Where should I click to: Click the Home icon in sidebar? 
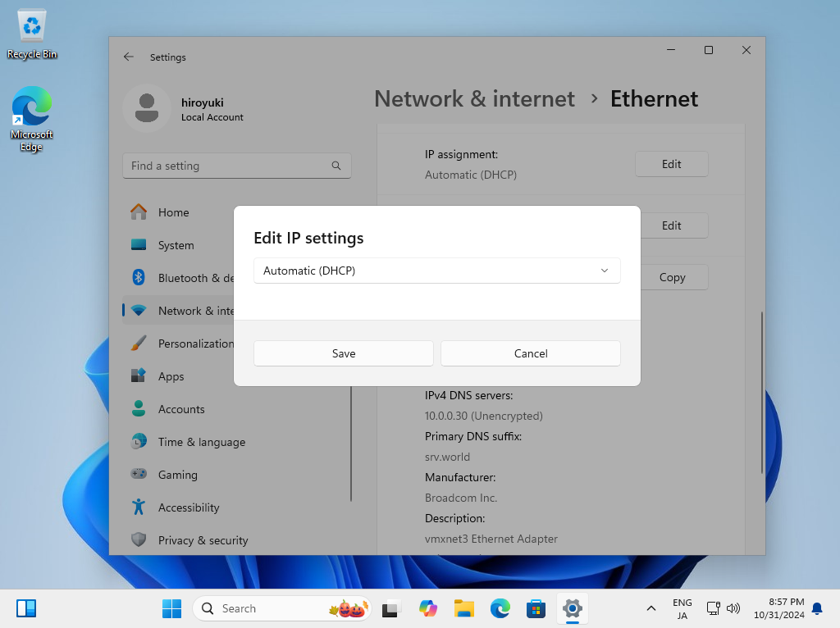coord(139,212)
